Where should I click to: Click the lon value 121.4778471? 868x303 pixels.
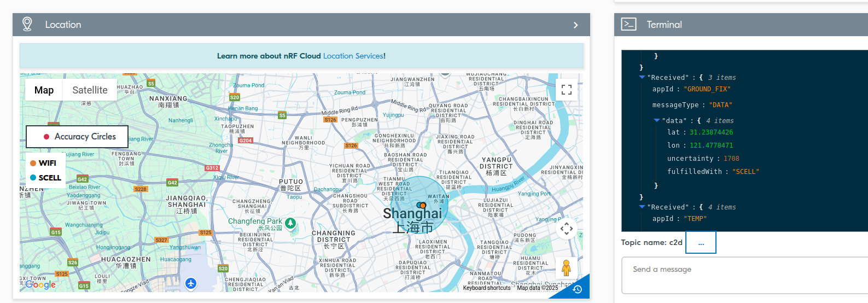click(711, 145)
